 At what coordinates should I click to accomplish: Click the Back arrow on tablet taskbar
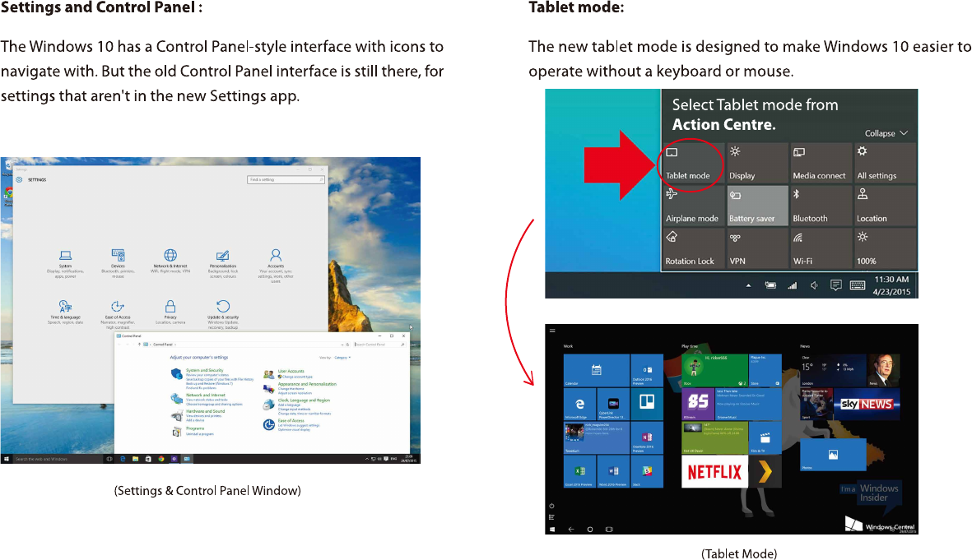(571, 530)
